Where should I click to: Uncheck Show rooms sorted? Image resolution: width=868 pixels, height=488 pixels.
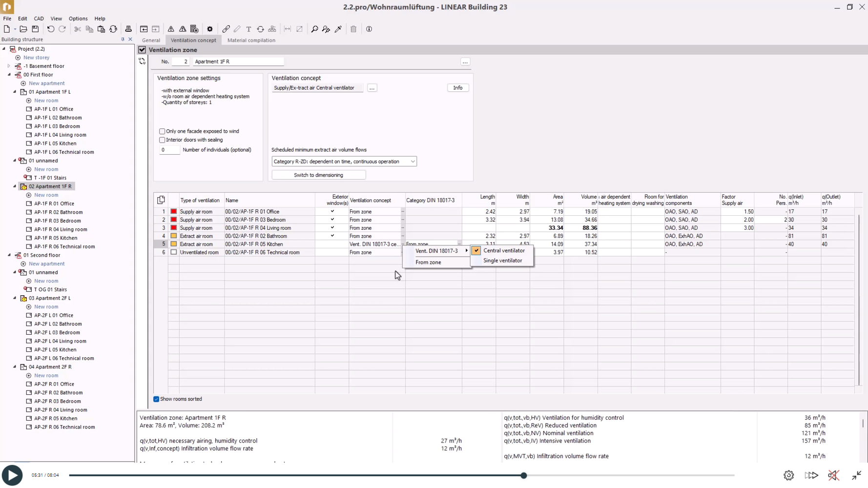coord(156,399)
